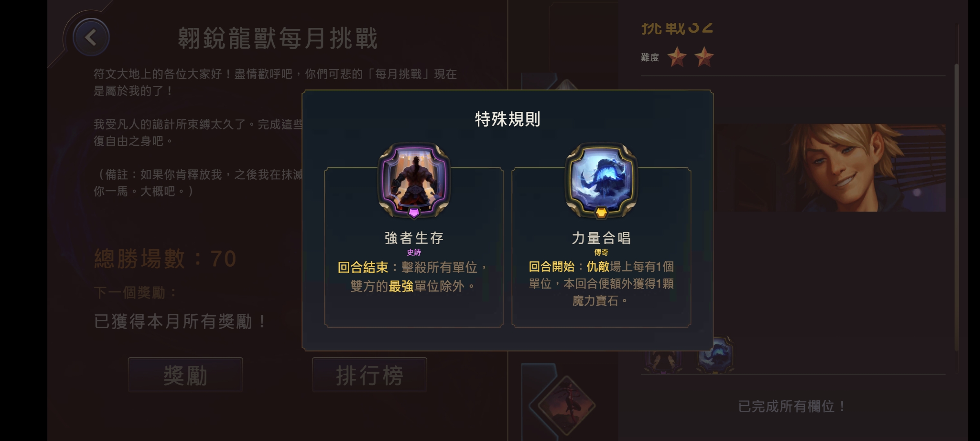Click the right panel vertical scrollbar

pyautogui.click(x=956, y=207)
